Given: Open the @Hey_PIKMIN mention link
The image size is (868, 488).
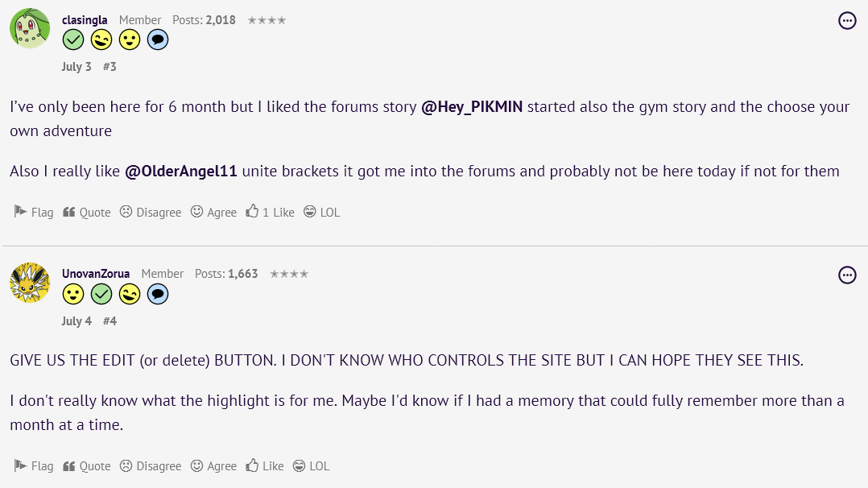Looking at the screenshot, I should tap(472, 107).
